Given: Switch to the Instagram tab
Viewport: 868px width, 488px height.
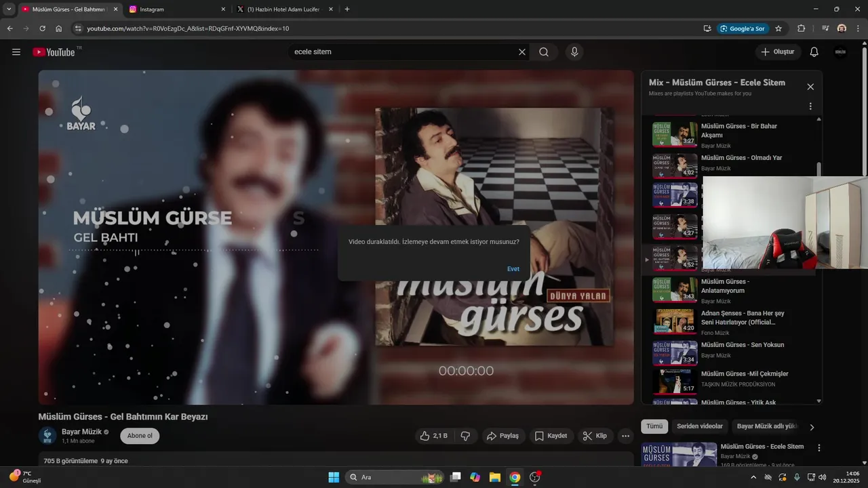Looking at the screenshot, I should click(177, 9).
